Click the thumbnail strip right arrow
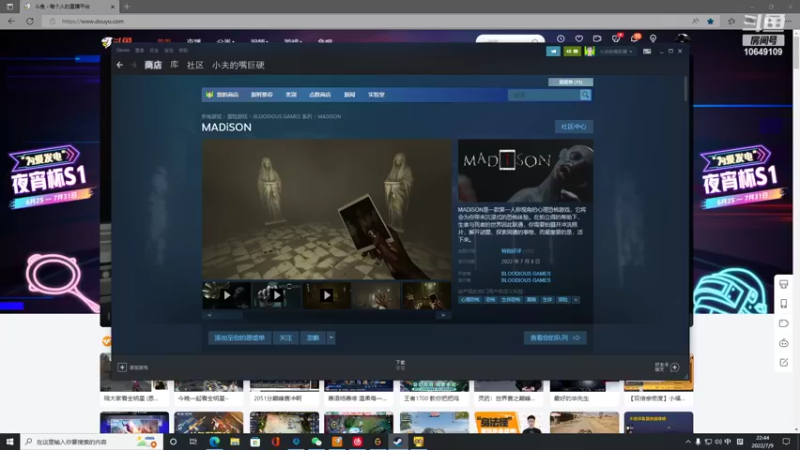 pyautogui.click(x=443, y=315)
